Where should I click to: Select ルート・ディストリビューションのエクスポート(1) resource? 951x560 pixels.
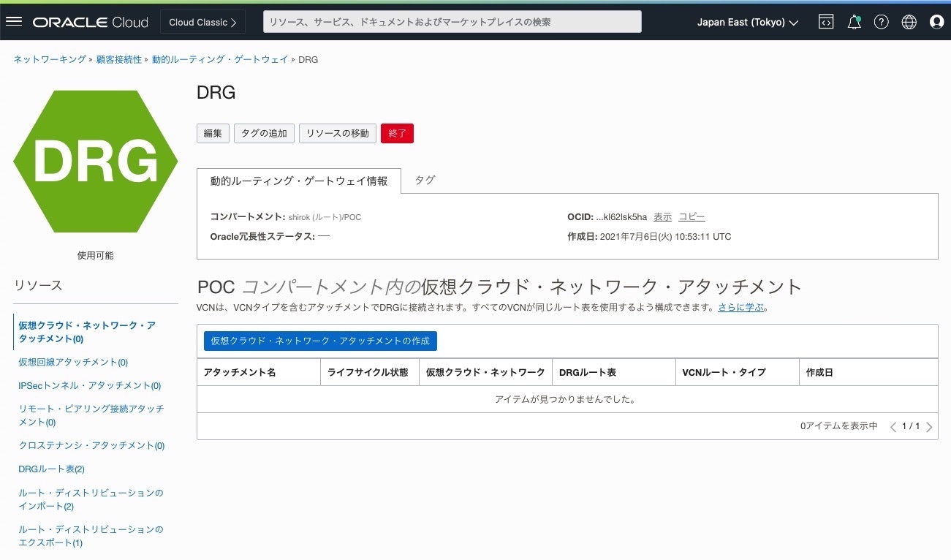click(91, 536)
